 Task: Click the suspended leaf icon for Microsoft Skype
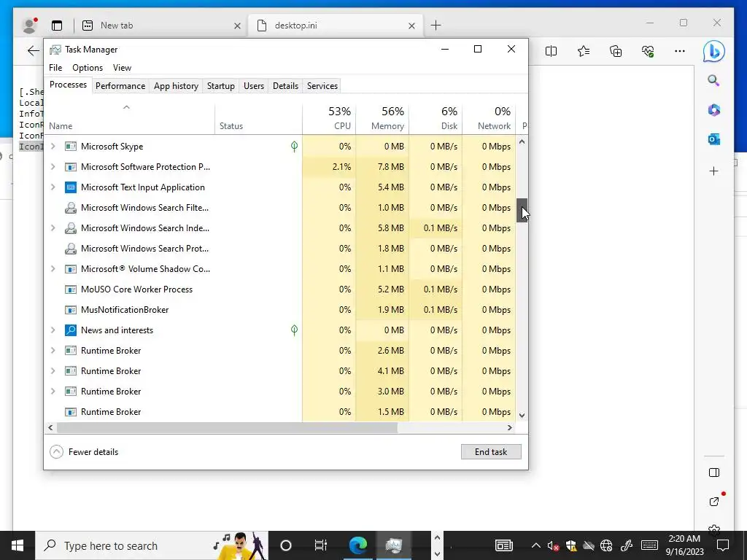295,146
